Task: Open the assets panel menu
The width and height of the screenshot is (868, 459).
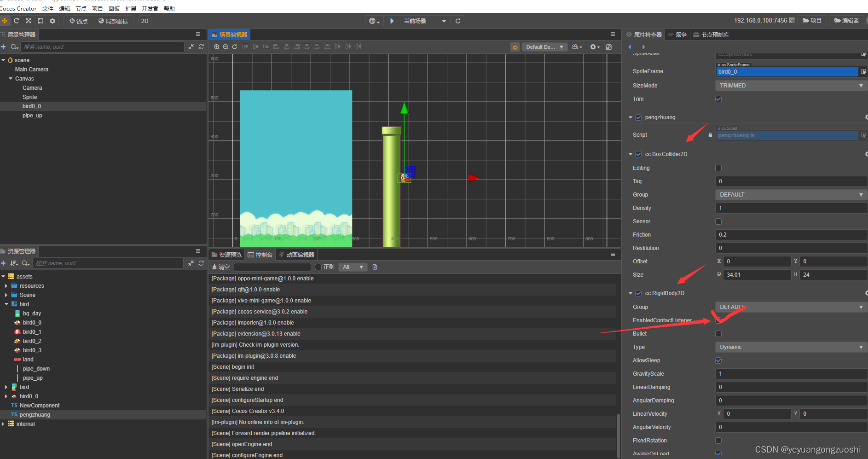Action: coord(198,251)
